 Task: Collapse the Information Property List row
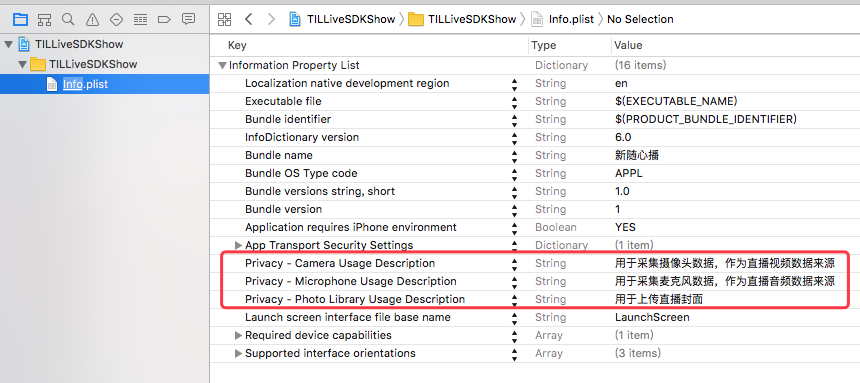click(x=222, y=65)
